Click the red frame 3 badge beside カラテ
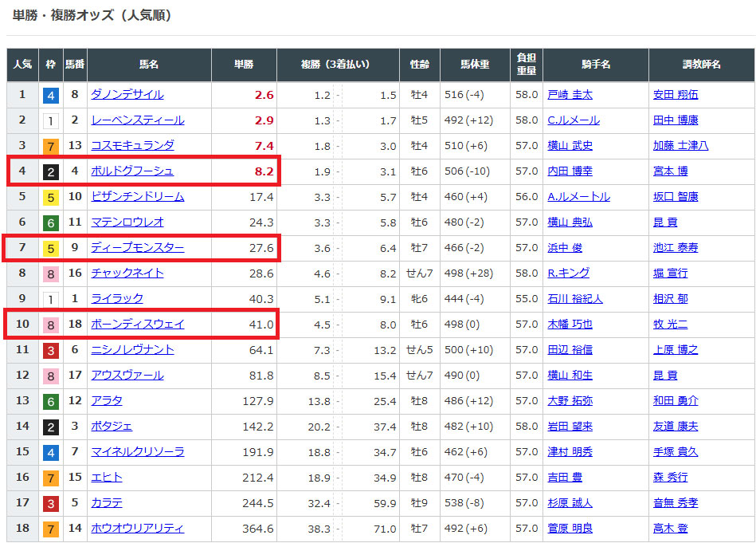 (51, 503)
